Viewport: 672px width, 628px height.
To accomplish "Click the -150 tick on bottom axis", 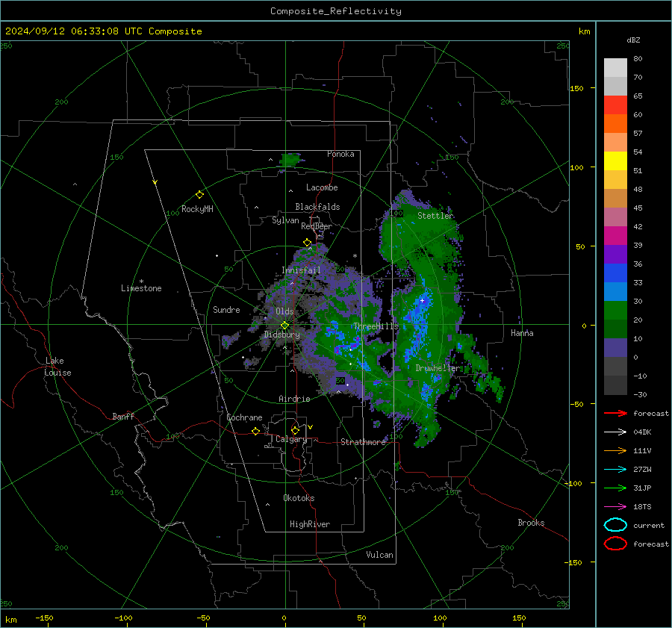I will pyautogui.click(x=44, y=618).
